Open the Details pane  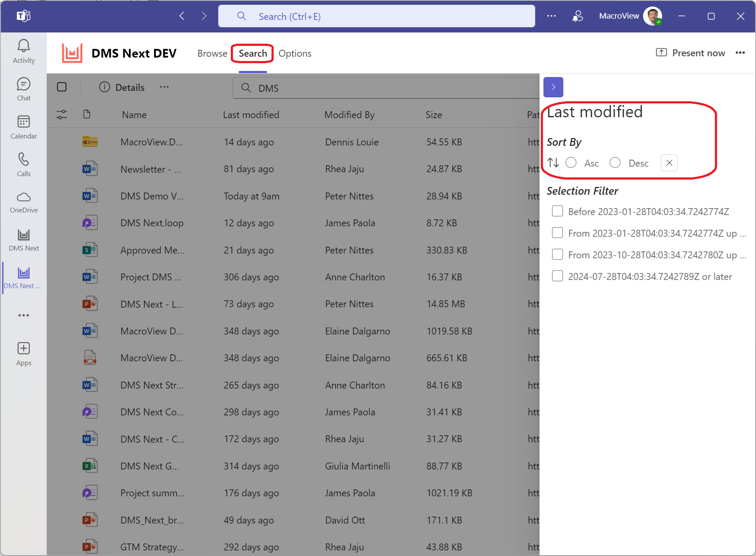pos(122,87)
